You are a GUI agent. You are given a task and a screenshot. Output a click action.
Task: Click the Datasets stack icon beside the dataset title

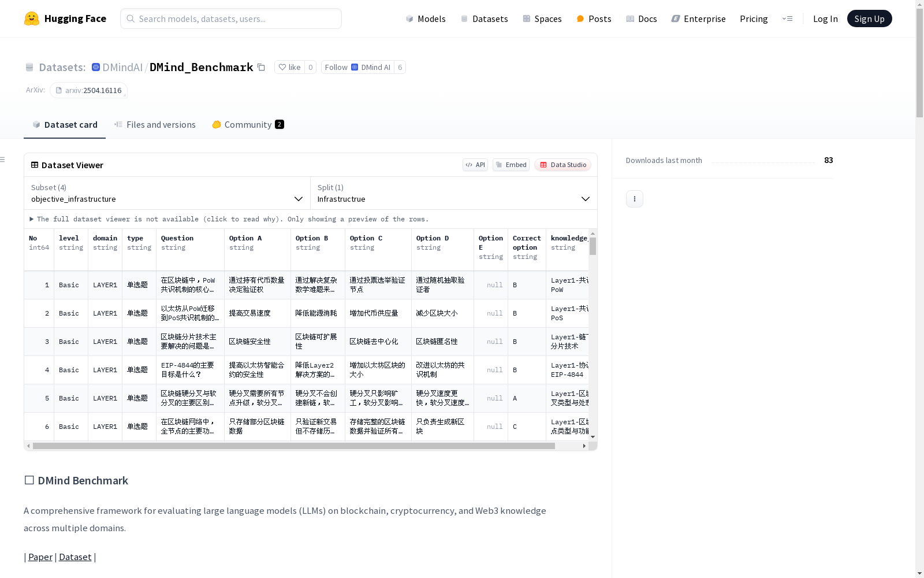coord(29,67)
